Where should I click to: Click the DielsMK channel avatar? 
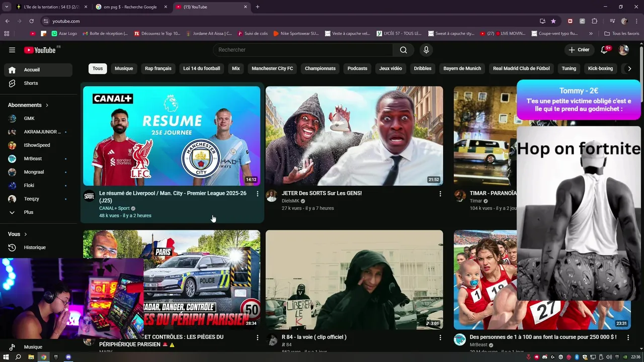[x=272, y=196]
